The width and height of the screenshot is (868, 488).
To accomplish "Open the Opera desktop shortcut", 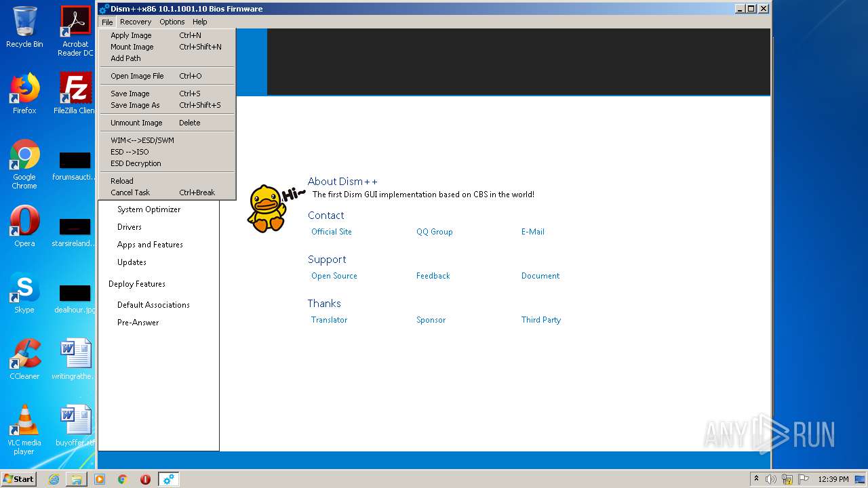I will (x=24, y=226).
